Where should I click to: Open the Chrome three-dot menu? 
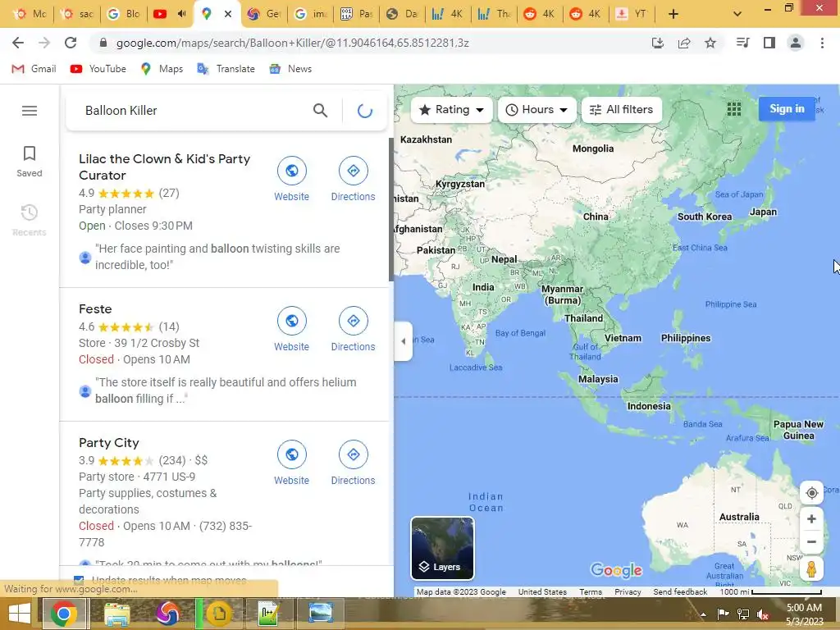coord(822,43)
